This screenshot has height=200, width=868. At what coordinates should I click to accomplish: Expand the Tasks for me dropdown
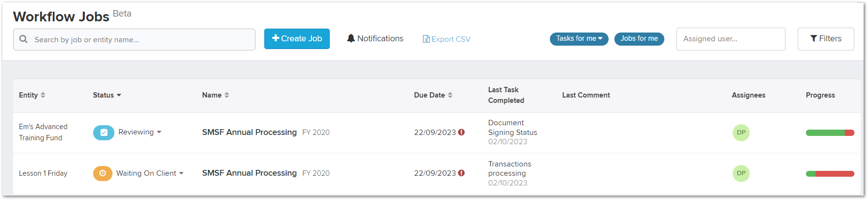(579, 39)
